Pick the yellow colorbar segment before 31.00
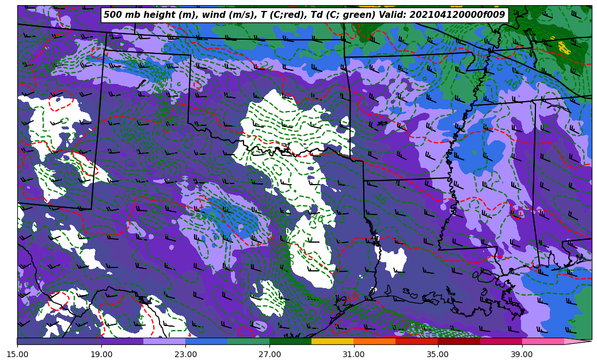 332,341
